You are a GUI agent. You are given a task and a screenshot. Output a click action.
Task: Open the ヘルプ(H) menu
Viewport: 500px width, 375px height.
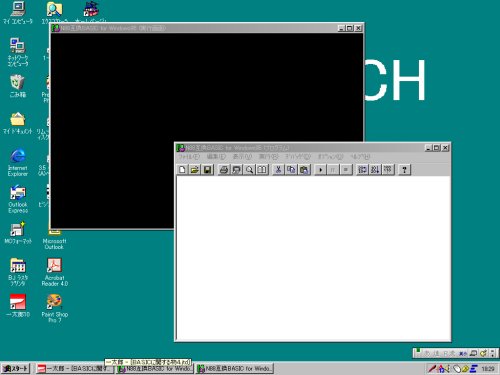[360, 157]
